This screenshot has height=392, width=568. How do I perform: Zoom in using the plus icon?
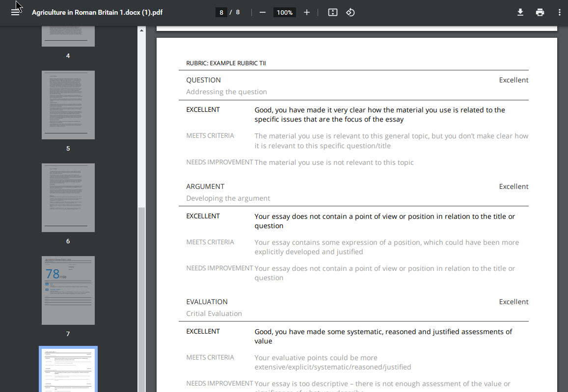tap(306, 12)
